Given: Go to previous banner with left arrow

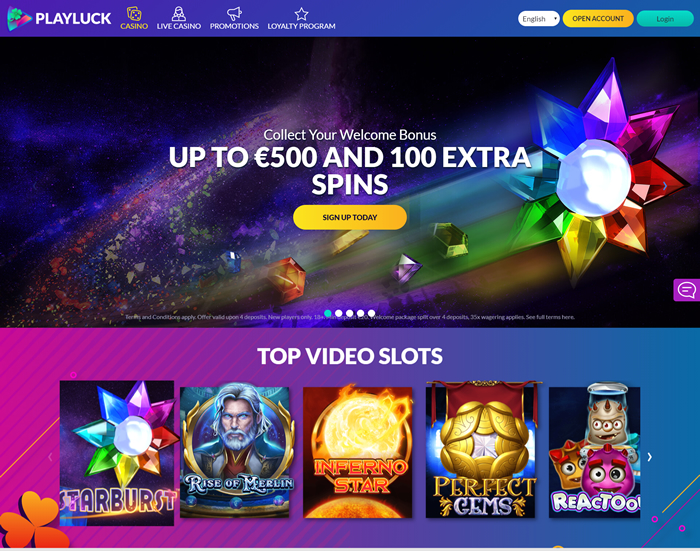Looking at the screenshot, I should 35,186.
